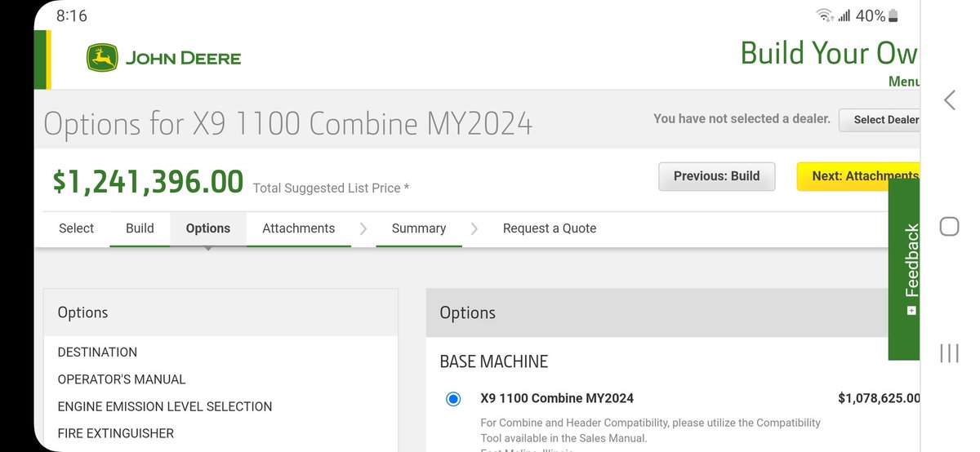
Task: Click the X9 1100 Combine MY2024 option label
Action: point(557,399)
